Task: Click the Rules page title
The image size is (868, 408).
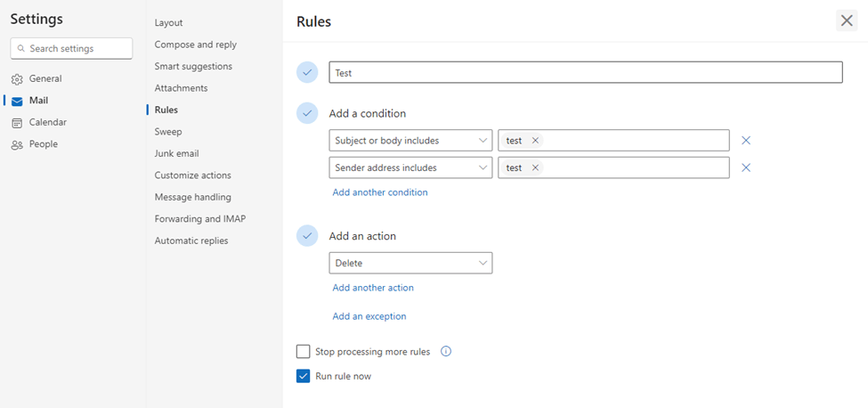Action: click(x=314, y=21)
